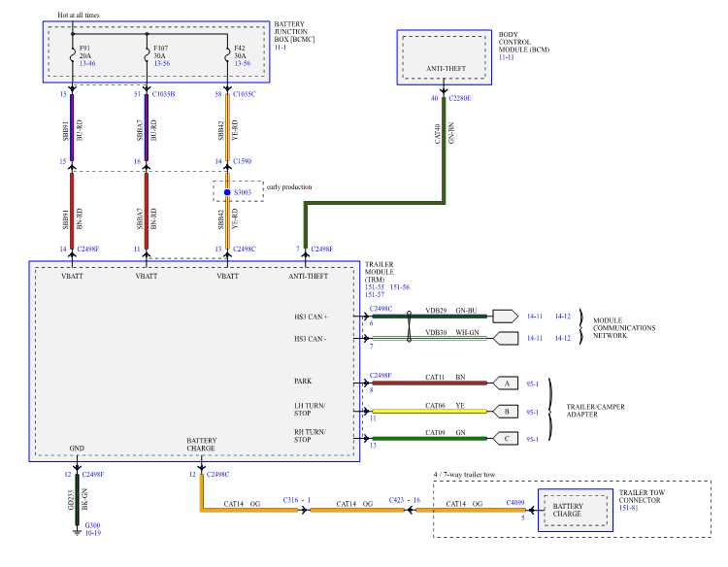Screen dimensions: 728x567
Task: Open the 14-12 link on the HS3 CAN - line
Action: [563, 338]
